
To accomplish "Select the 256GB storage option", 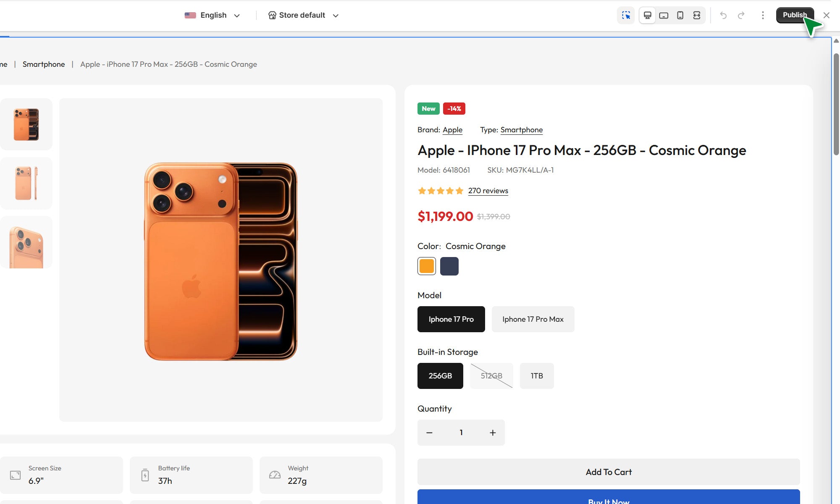I will click(x=440, y=376).
